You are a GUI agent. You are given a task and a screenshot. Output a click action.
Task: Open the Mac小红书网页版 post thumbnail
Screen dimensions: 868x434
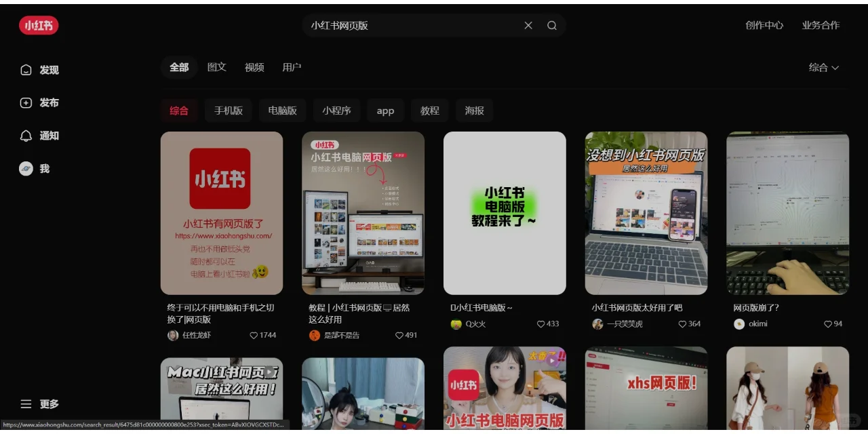coord(222,393)
